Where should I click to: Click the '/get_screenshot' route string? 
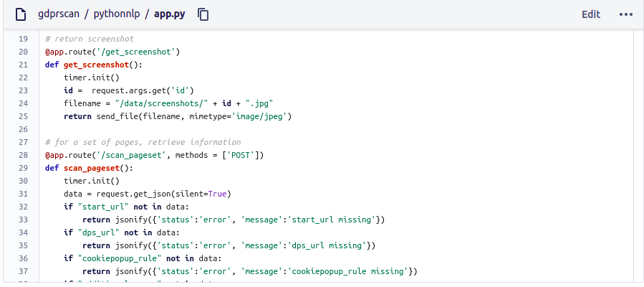point(140,52)
